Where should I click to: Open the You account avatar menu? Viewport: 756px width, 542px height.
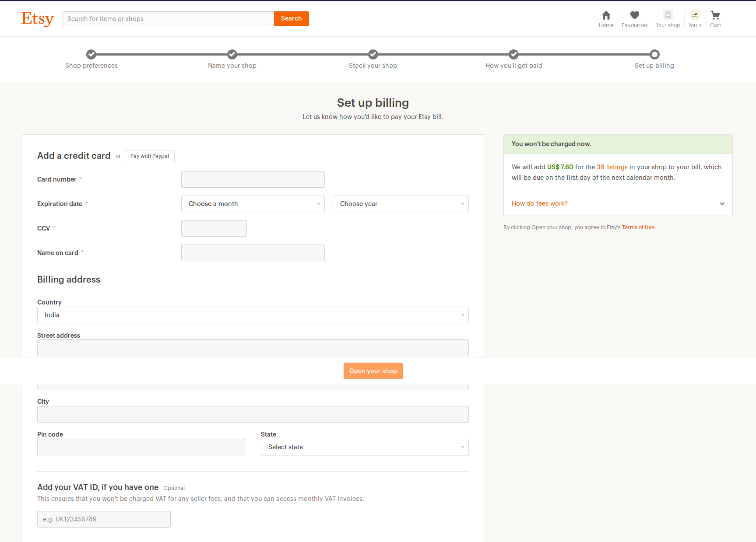coord(695,19)
